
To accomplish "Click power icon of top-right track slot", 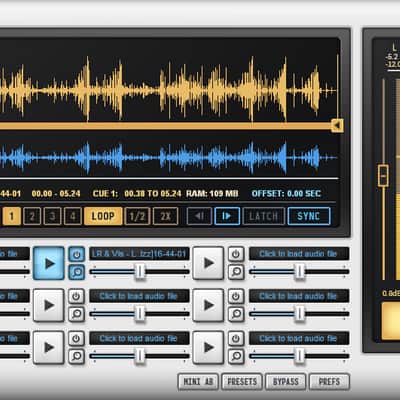I will click(x=236, y=254).
